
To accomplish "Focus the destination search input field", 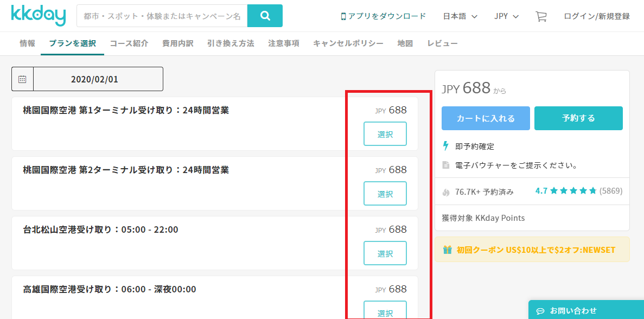I will pos(162,16).
